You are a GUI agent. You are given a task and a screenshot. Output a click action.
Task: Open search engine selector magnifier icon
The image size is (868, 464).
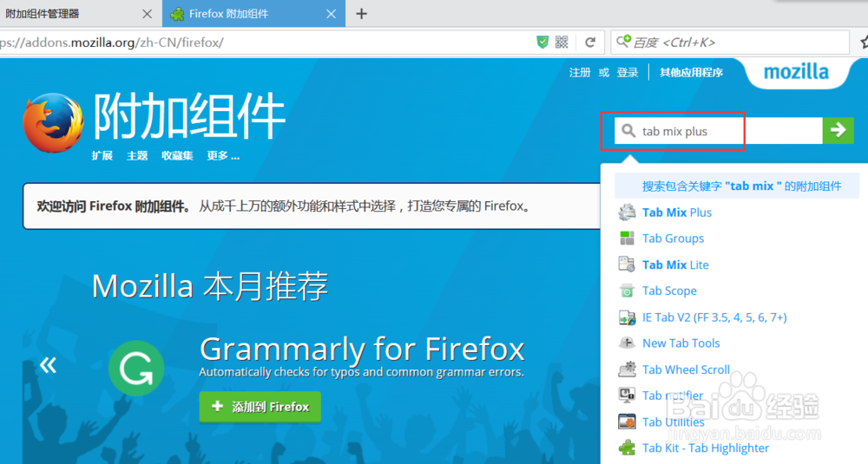(623, 41)
